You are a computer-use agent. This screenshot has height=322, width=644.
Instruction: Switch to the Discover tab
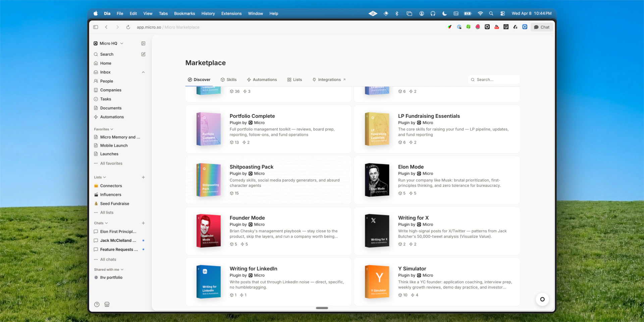pos(199,79)
